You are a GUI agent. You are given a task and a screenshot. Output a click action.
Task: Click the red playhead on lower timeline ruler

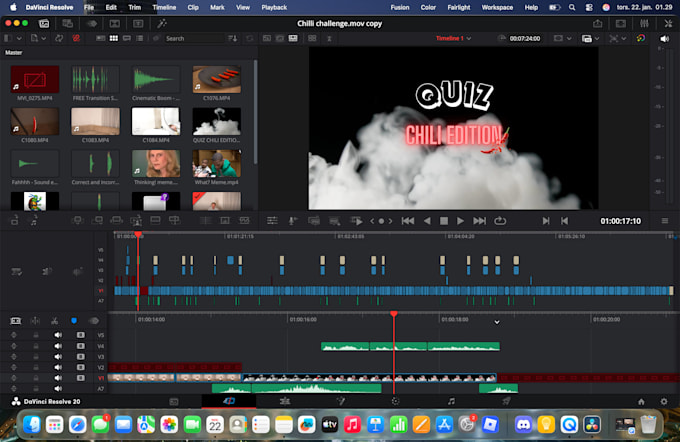pos(394,314)
